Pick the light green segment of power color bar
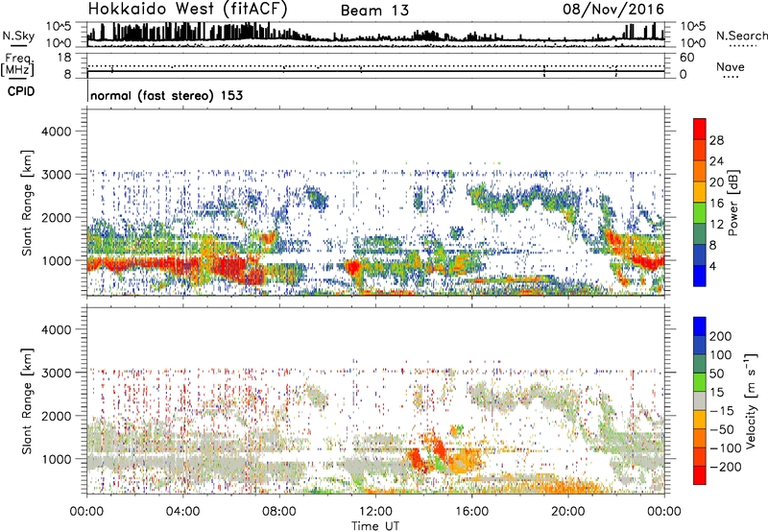Screen dimensions: 768x532 click(x=700, y=213)
